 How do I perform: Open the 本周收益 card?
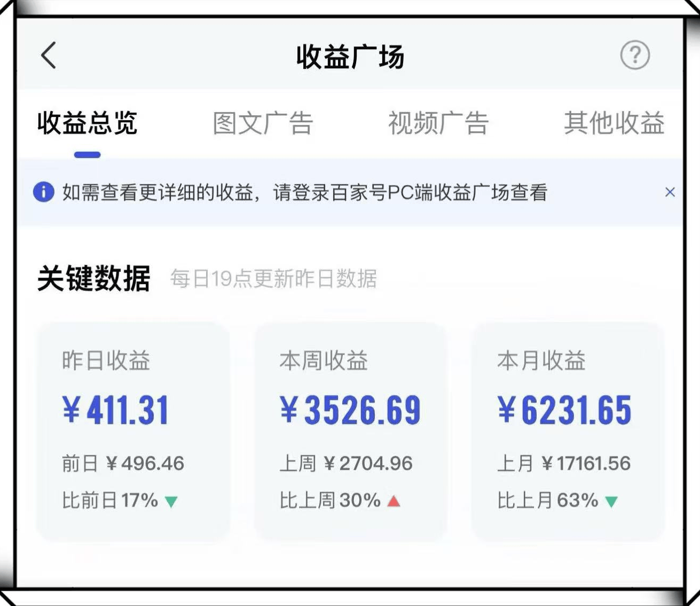350,431
